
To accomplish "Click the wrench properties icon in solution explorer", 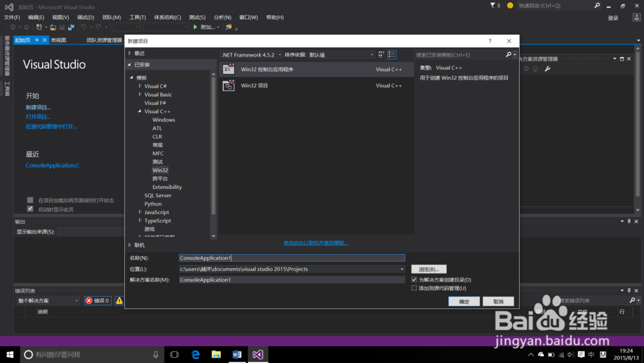I will click(547, 69).
